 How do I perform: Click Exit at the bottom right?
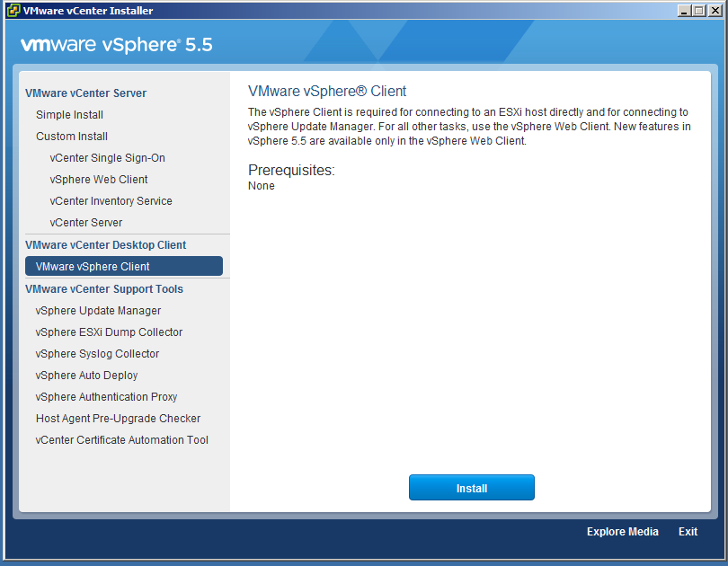tap(688, 532)
